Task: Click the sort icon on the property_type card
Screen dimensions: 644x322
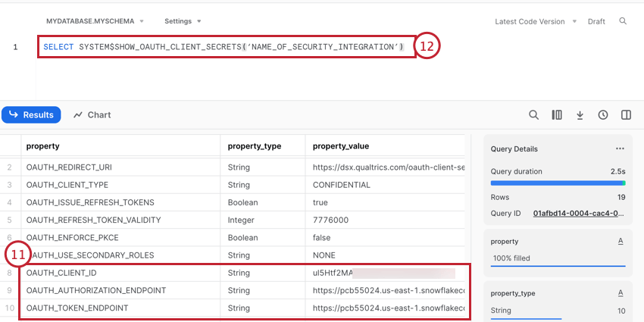Action: [x=621, y=293]
